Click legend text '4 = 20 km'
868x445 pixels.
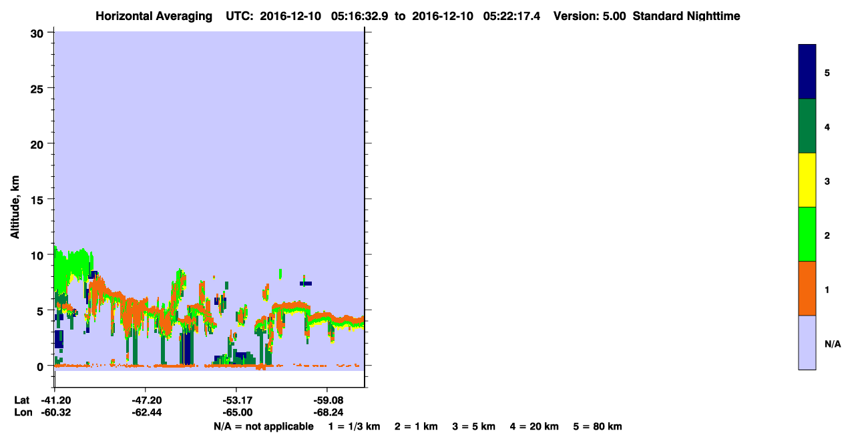tap(535, 426)
